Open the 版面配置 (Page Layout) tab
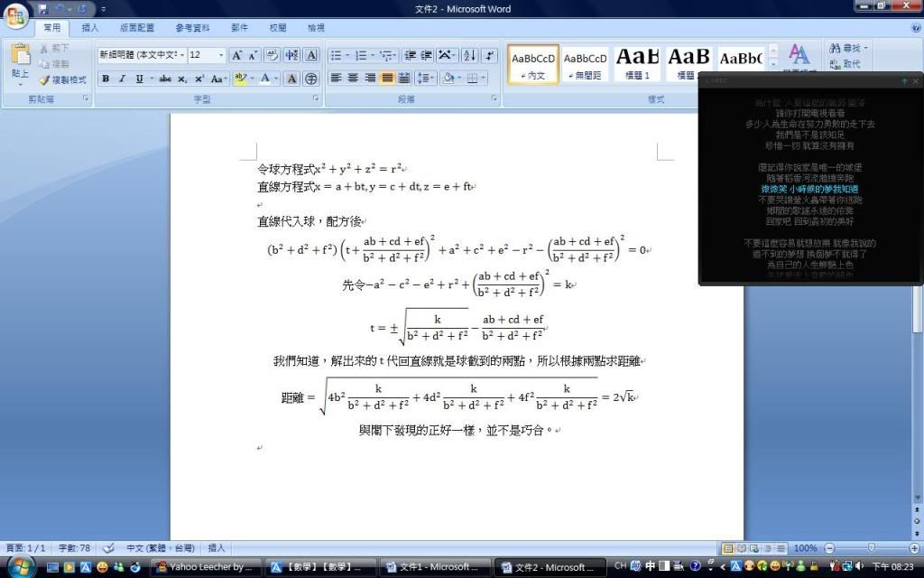 click(x=137, y=28)
